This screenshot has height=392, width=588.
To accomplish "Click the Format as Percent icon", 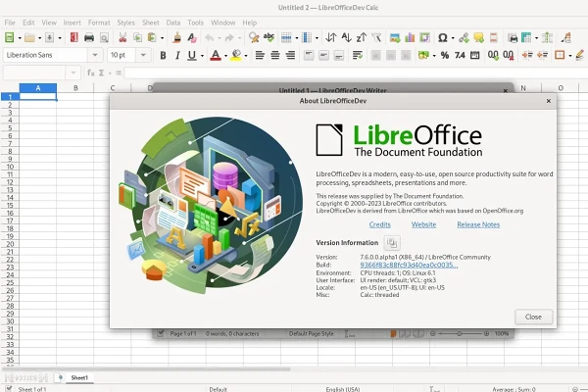I will pyautogui.click(x=445, y=55).
